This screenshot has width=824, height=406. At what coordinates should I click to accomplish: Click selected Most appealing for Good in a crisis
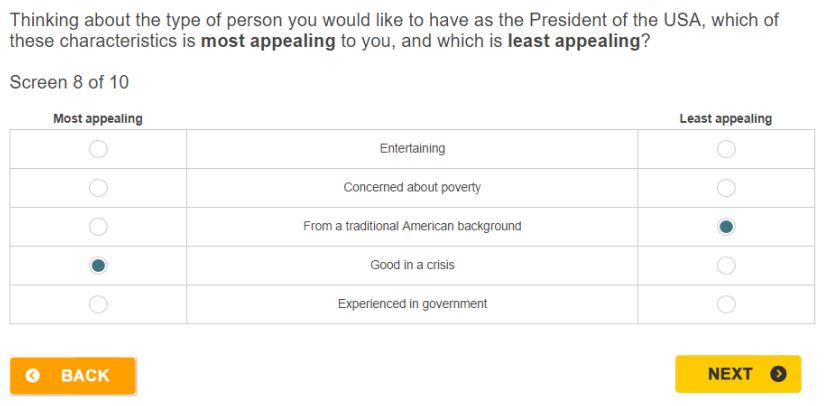click(x=98, y=266)
